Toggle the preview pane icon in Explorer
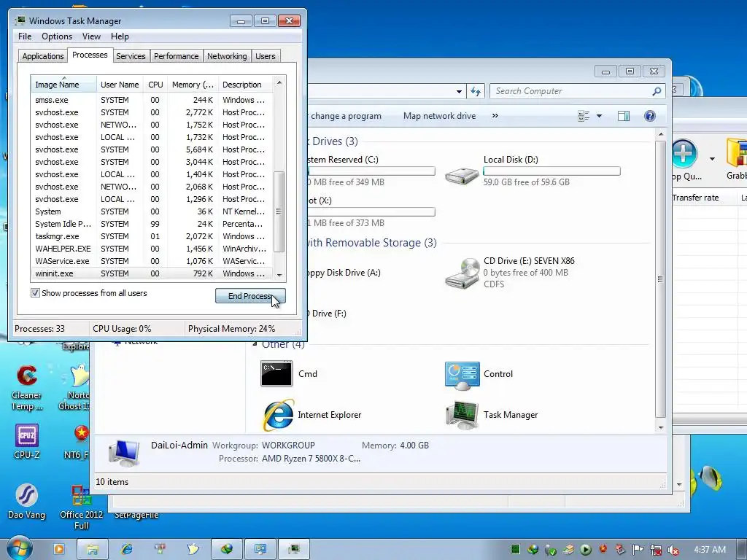747x560 pixels. 624,116
